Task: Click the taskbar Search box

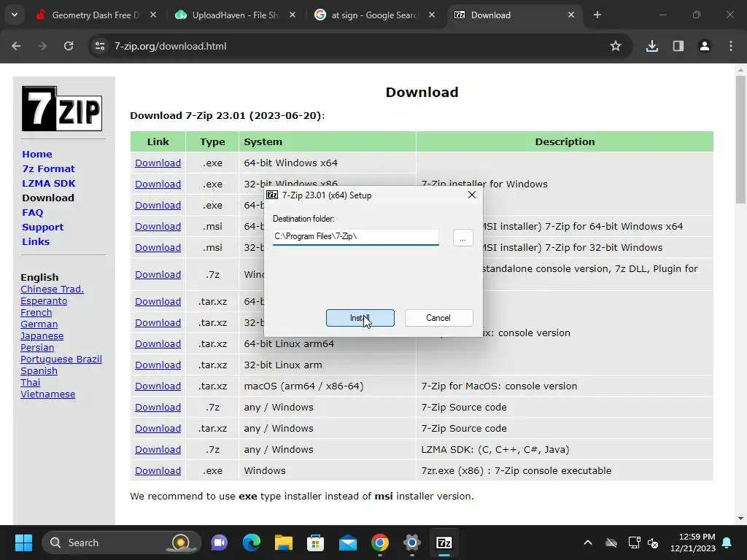Action: click(122, 542)
